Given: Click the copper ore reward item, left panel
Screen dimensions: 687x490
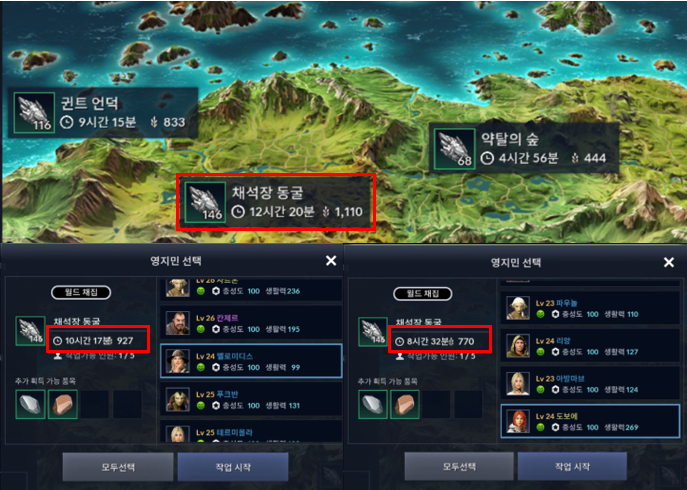Looking at the screenshot, I should tap(63, 404).
